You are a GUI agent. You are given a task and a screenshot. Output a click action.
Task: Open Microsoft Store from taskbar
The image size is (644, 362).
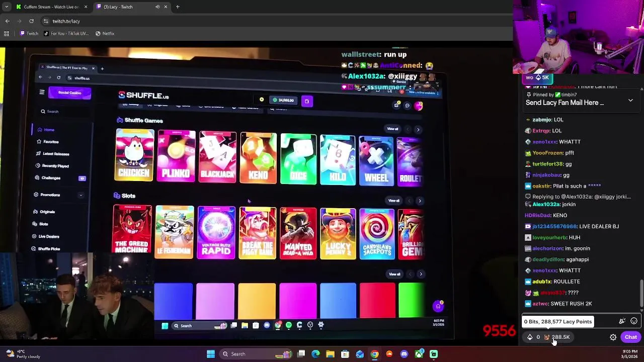pos(345,354)
